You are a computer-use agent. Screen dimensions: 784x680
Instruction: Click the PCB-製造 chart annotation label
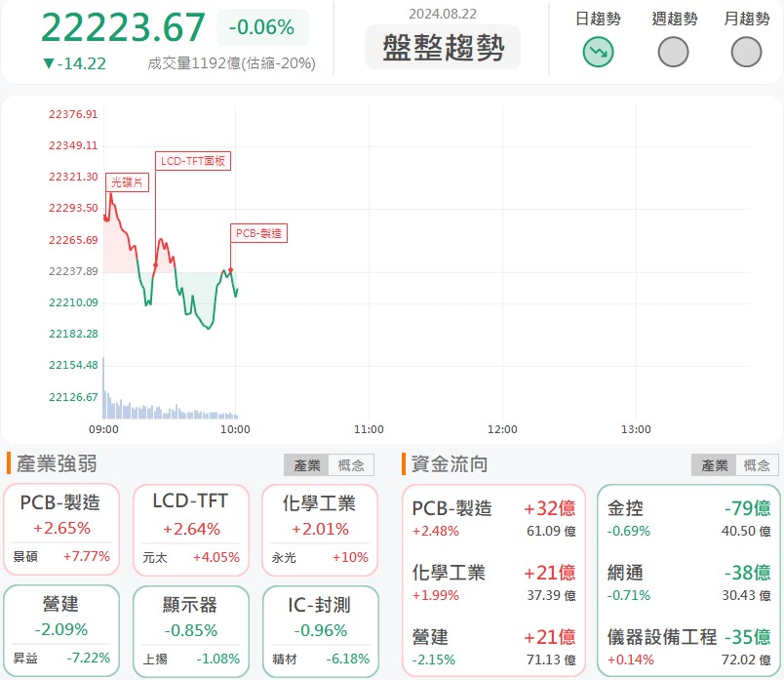pyautogui.click(x=259, y=233)
